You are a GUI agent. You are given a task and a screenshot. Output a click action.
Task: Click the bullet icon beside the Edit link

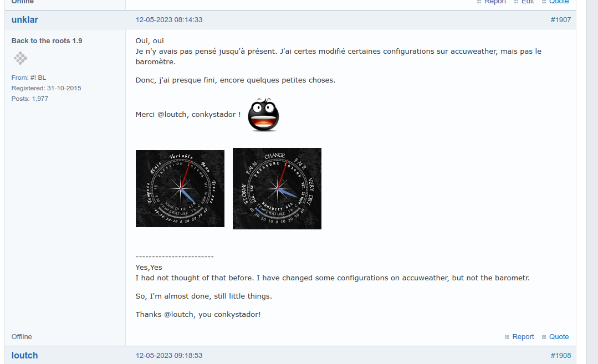pos(516,2)
